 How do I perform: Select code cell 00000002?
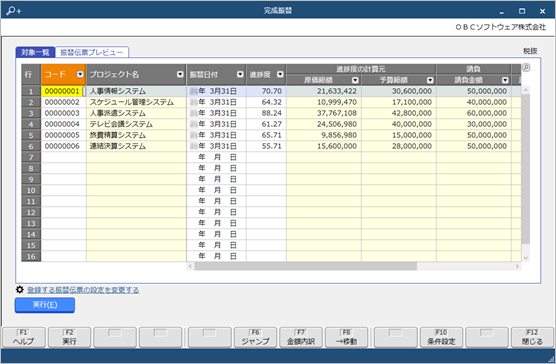tap(62, 102)
